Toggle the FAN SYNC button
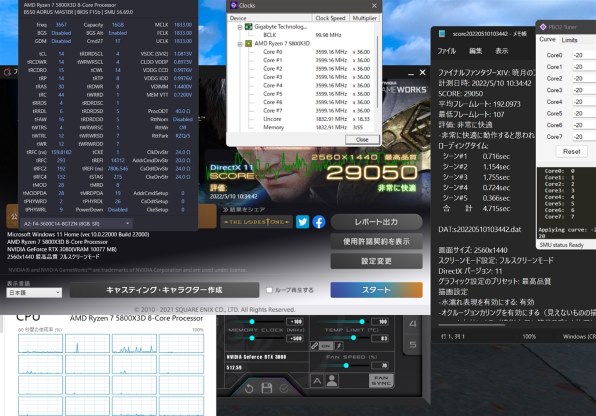Screen dimensions: 596x416 coord(381,381)
